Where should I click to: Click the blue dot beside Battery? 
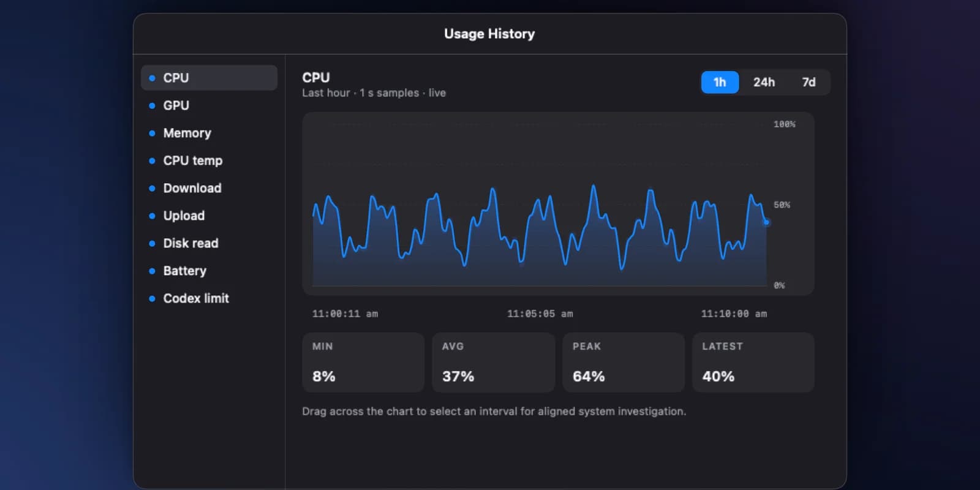tap(152, 271)
